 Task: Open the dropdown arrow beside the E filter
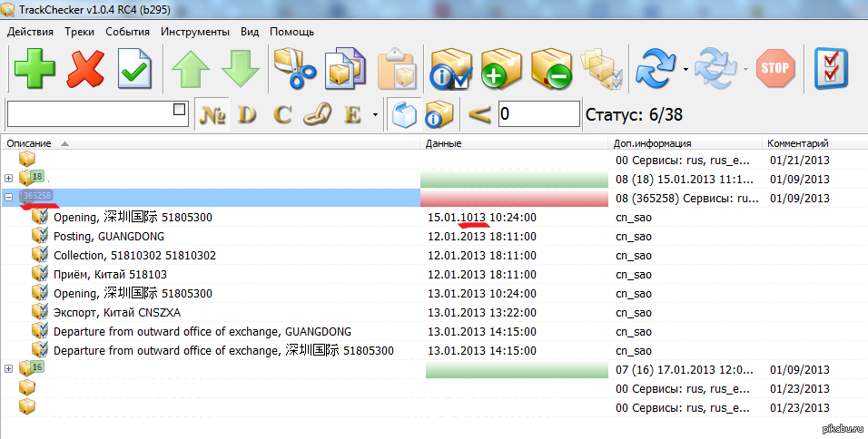tap(375, 115)
